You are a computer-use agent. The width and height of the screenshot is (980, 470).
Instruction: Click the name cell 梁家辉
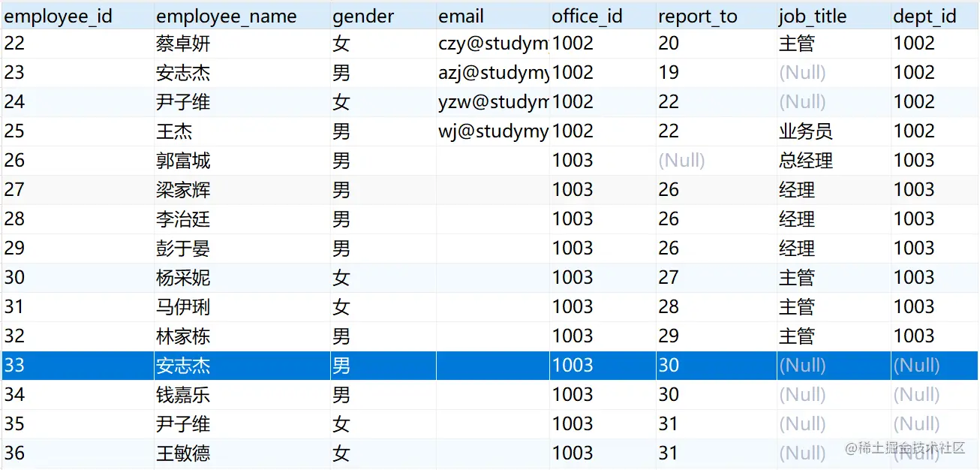point(242,190)
